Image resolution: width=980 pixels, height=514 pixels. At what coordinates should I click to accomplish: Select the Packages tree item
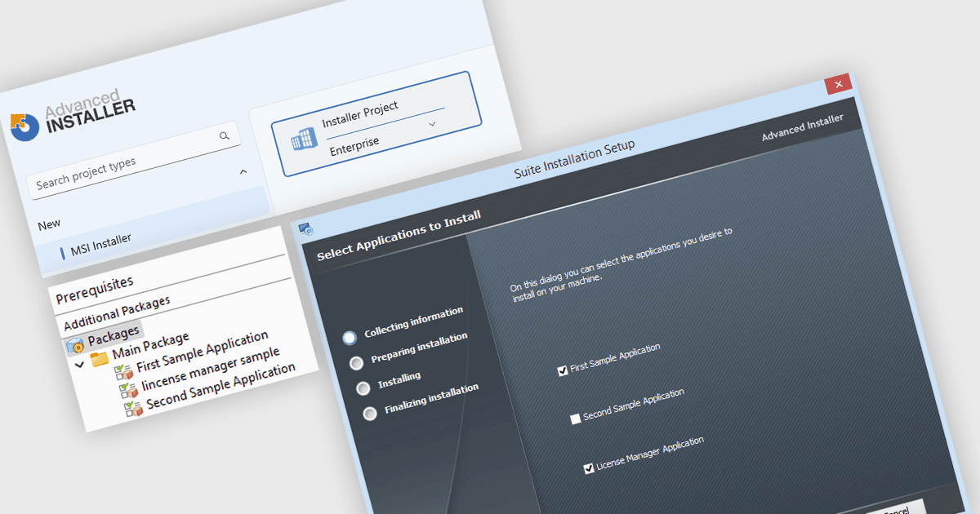pyautogui.click(x=114, y=335)
